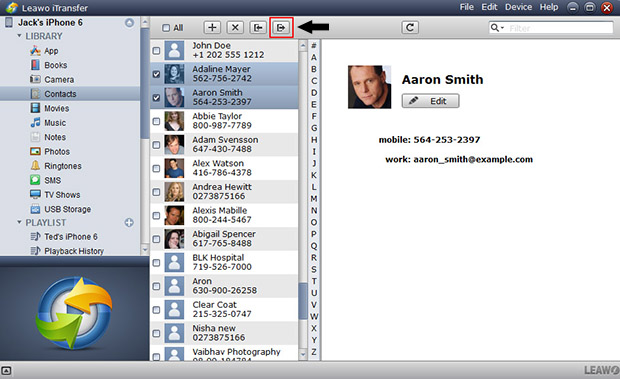
Task: Check the Alex Watson checkbox
Action: pos(156,168)
